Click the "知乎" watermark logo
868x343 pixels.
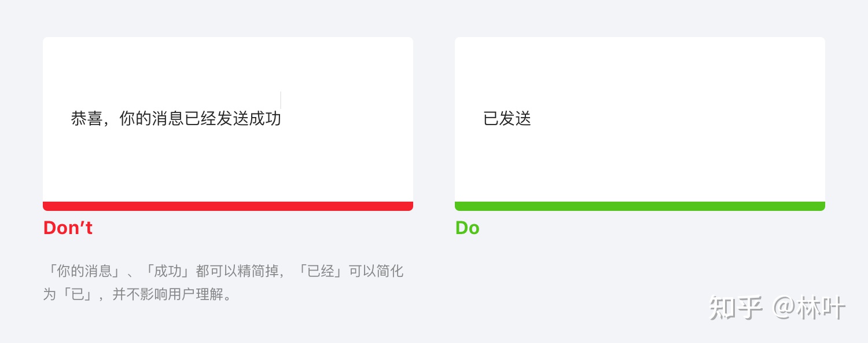click(x=735, y=307)
